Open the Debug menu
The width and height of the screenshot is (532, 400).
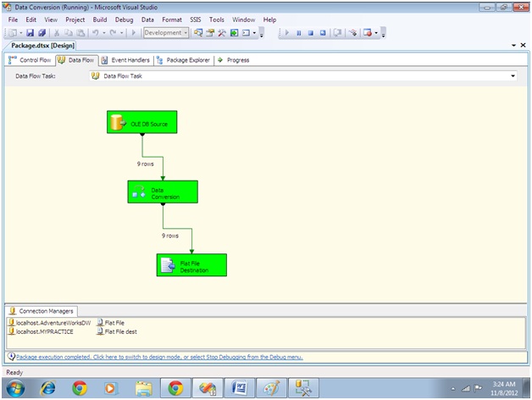tap(124, 19)
